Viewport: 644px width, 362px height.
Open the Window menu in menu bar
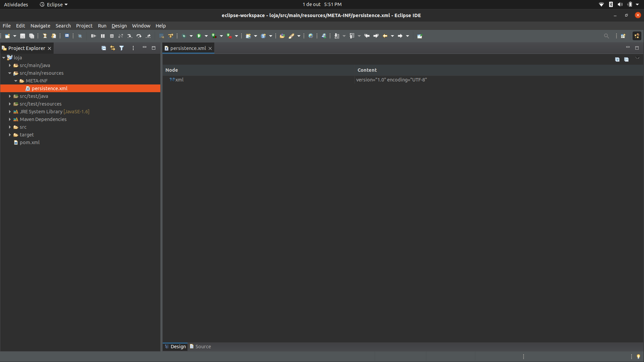coord(141,25)
